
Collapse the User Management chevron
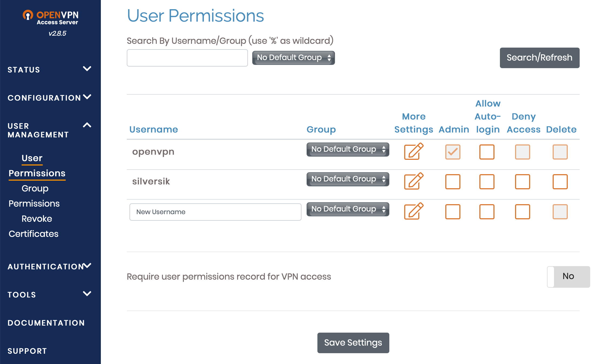click(87, 125)
